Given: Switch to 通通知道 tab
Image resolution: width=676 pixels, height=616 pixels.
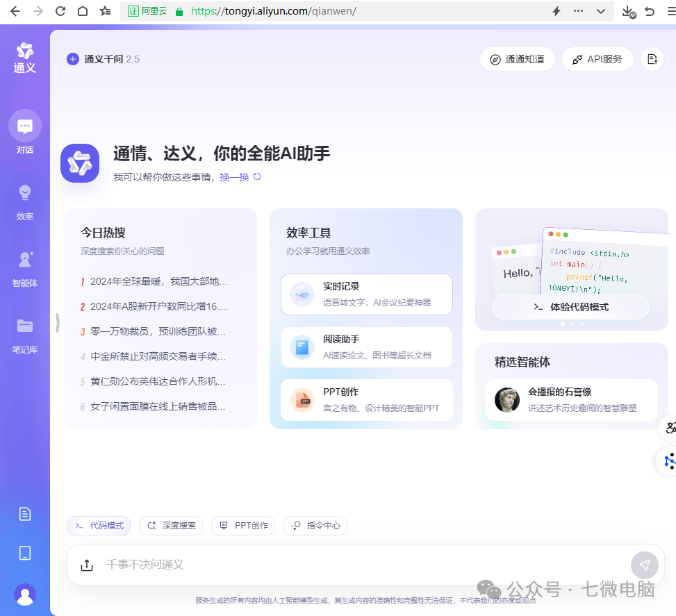Looking at the screenshot, I should 517,59.
